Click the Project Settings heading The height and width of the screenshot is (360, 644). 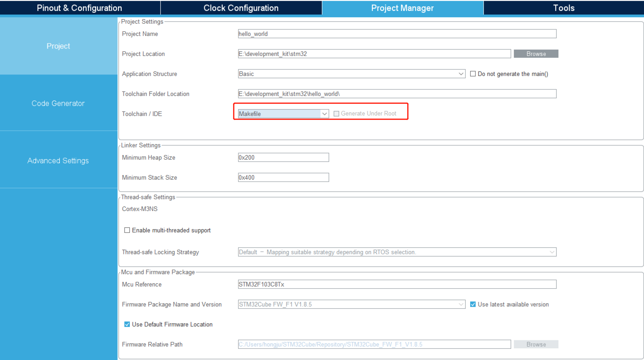click(142, 22)
